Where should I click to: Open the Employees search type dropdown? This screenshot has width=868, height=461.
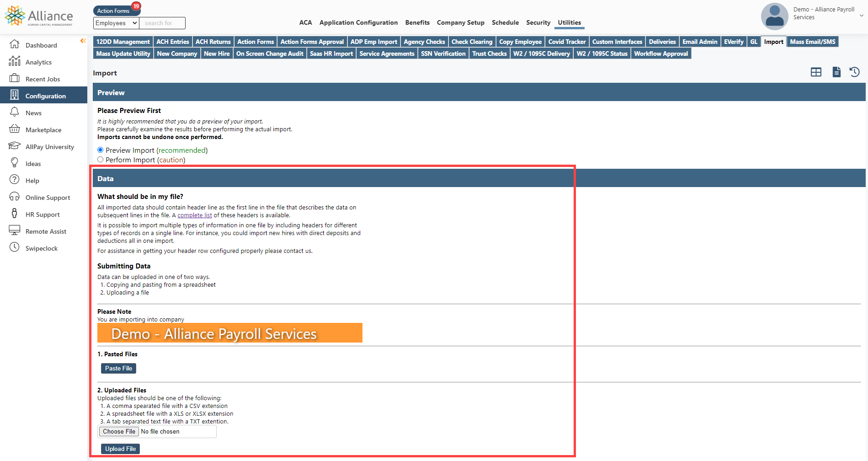coord(116,23)
